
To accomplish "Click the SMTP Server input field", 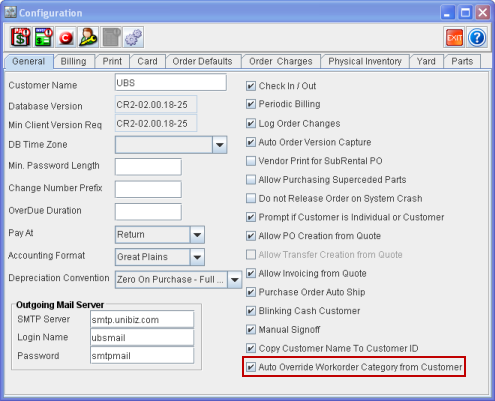I will tap(142, 320).
